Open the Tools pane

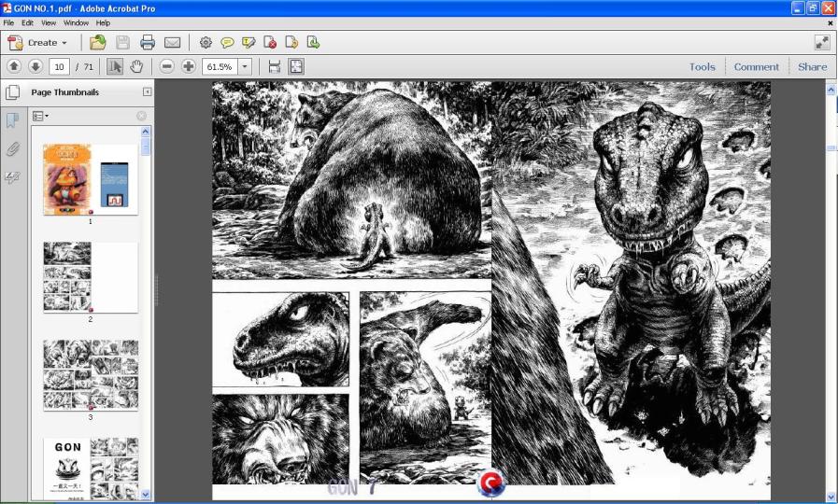point(702,67)
